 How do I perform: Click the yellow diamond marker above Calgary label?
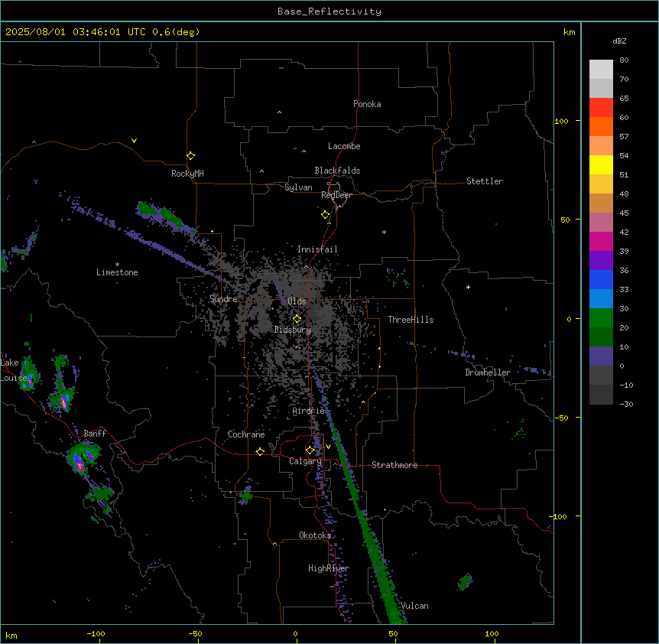(x=310, y=450)
